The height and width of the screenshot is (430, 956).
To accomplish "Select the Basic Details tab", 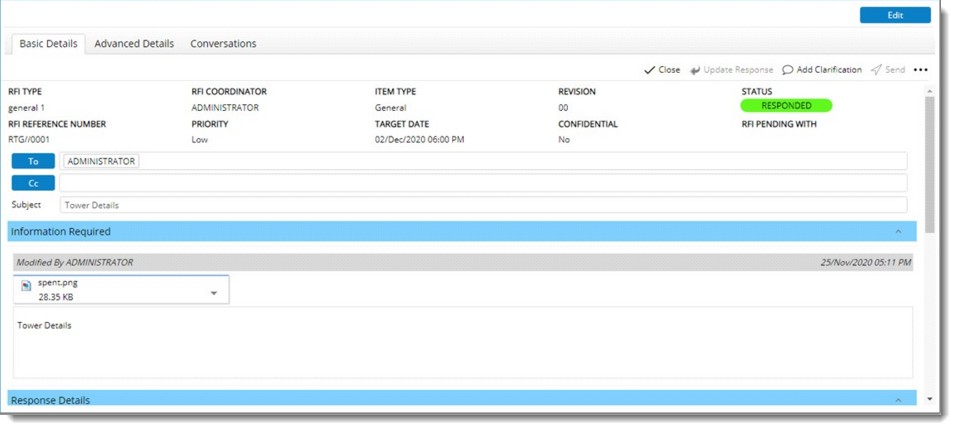I will 48,44.
